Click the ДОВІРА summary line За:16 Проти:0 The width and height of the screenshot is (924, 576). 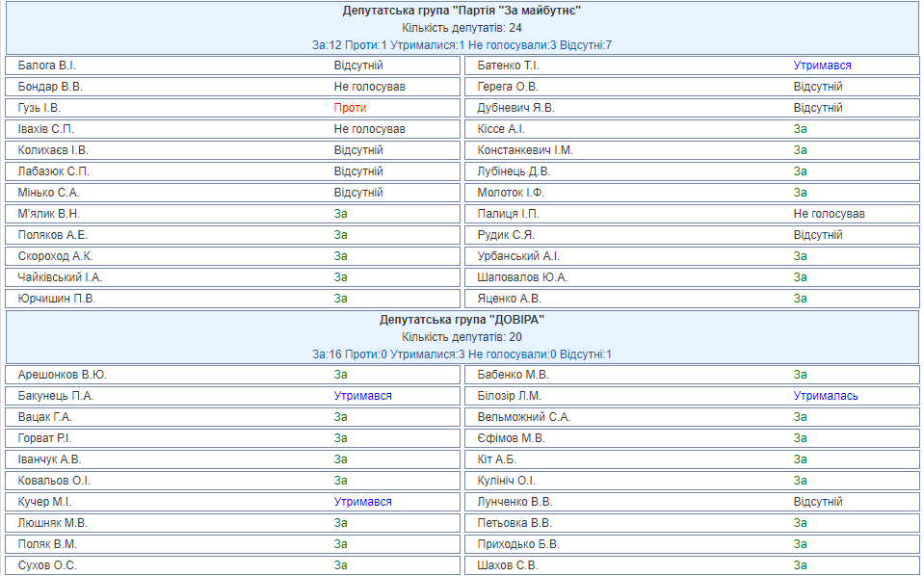pyautogui.click(x=462, y=354)
